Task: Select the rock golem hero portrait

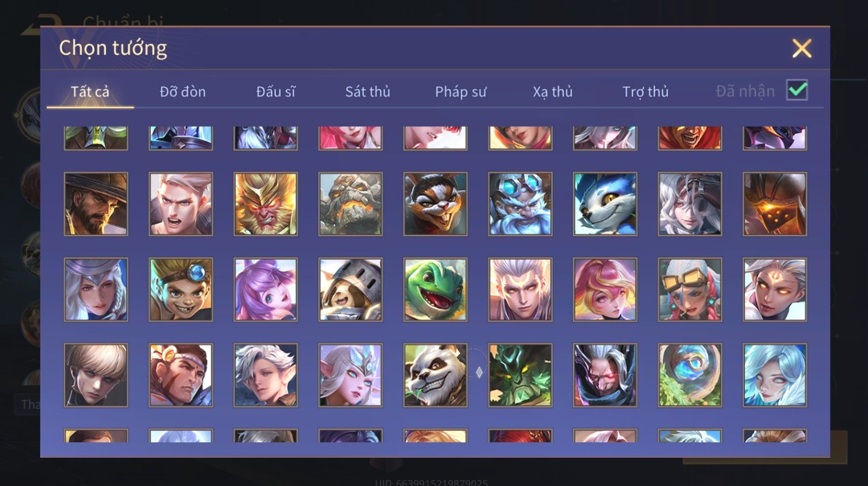Action: point(350,204)
